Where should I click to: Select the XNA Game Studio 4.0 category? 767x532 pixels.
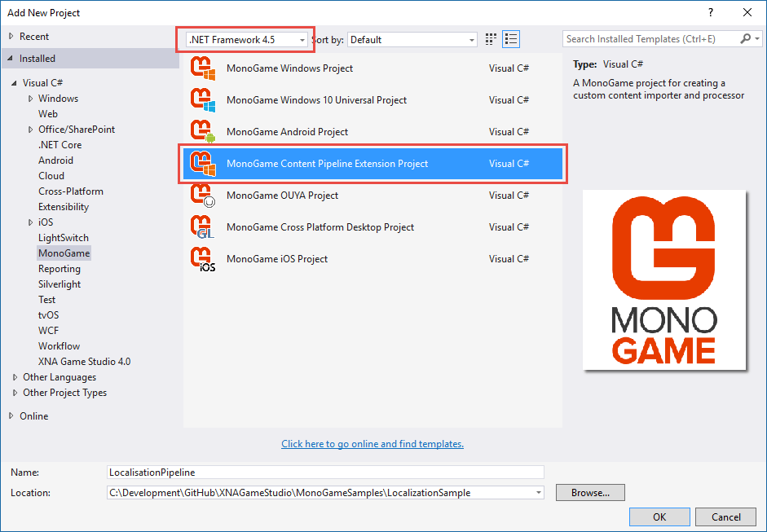85,362
